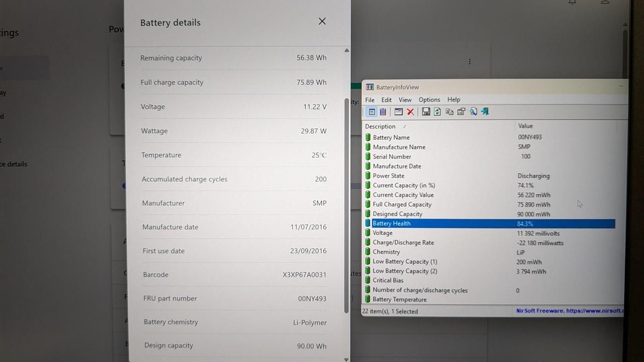Click the Wattage label in Battery details
This screenshot has width=644, height=362.
coord(154,131)
